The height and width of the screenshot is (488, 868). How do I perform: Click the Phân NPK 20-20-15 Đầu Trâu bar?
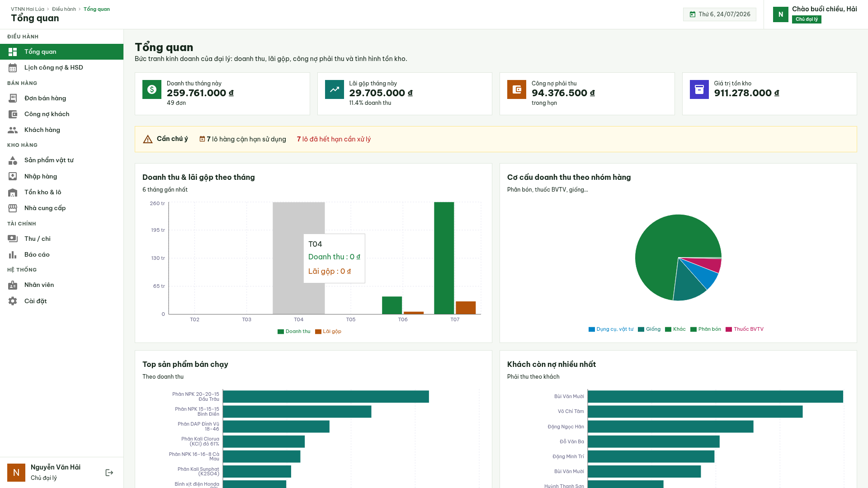pos(326,397)
